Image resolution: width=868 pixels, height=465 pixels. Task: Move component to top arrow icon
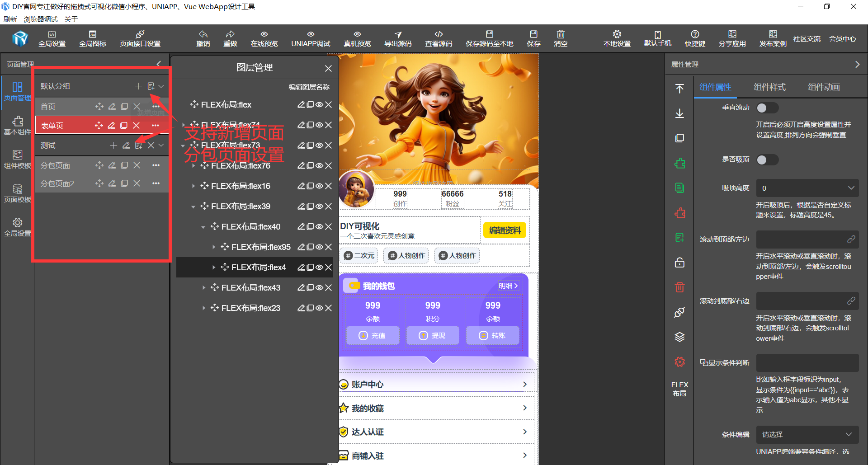[679, 89]
